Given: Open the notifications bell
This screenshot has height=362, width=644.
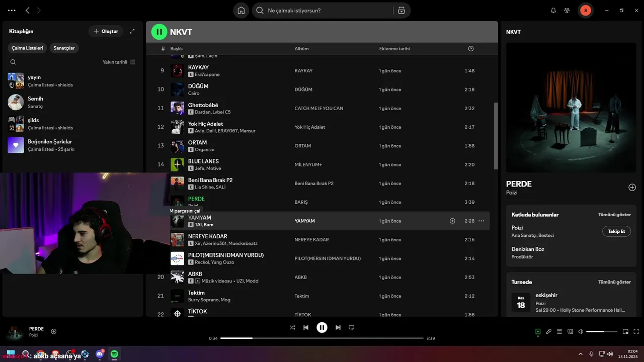Looking at the screenshot, I should click(x=553, y=10).
